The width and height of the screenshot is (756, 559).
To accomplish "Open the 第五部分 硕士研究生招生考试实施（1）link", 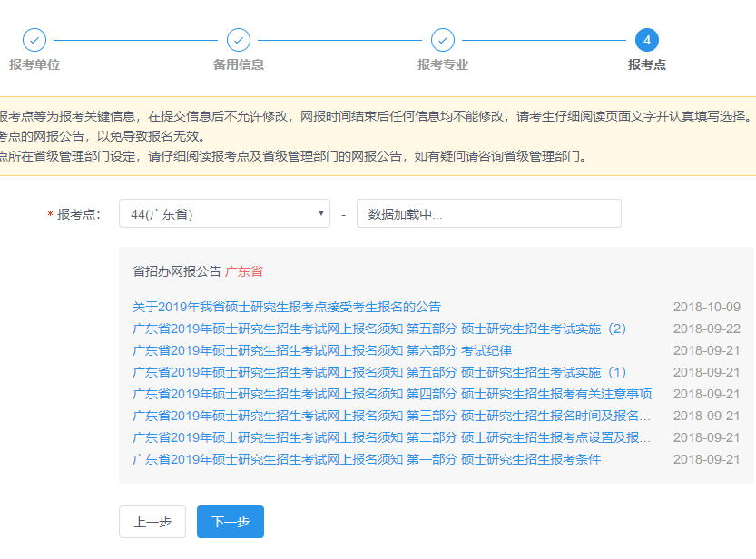I will pos(379,372).
